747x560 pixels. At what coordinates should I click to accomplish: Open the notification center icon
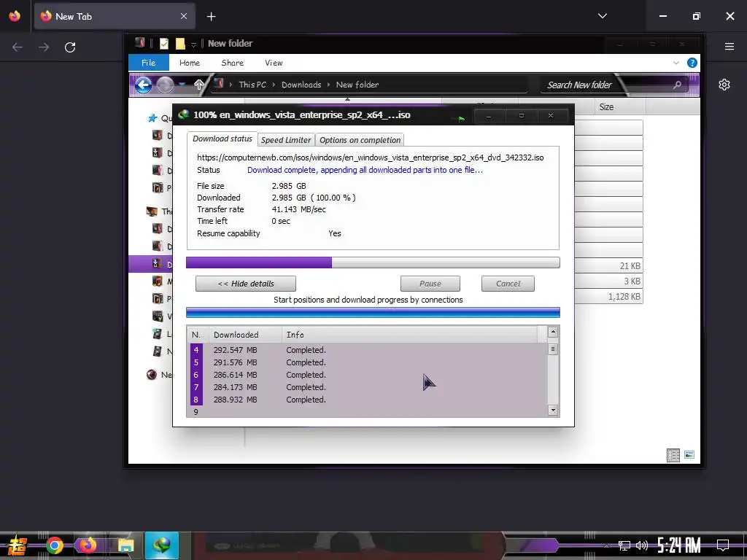tap(723, 545)
